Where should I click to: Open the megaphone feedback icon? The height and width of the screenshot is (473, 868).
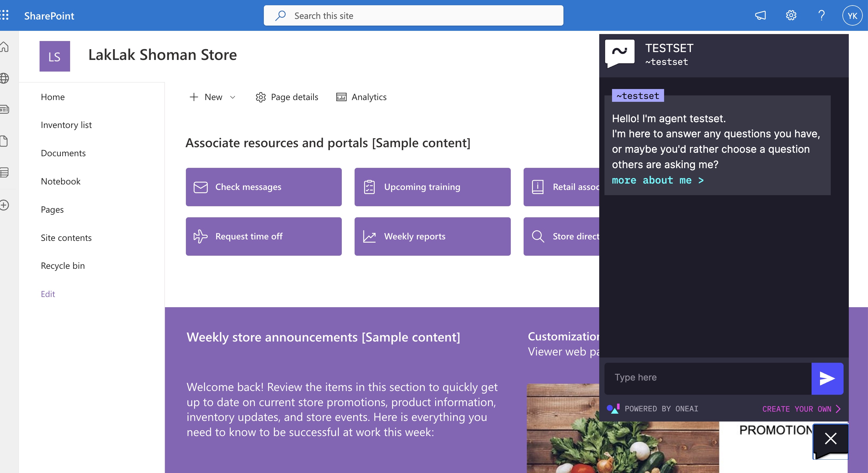pyautogui.click(x=760, y=15)
